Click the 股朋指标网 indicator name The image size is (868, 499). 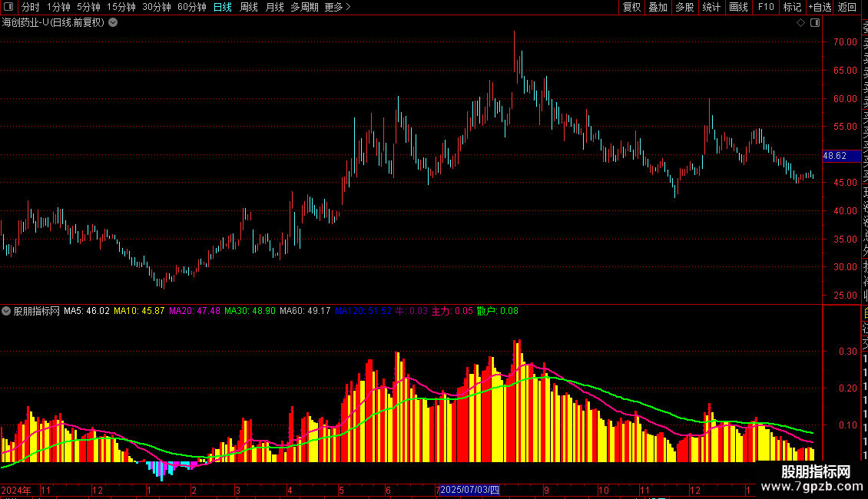37,311
